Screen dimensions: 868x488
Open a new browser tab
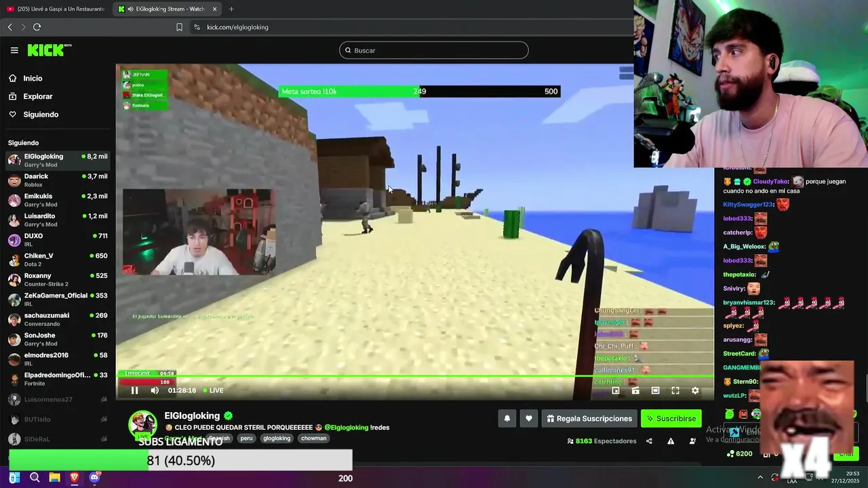click(x=231, y=9)
